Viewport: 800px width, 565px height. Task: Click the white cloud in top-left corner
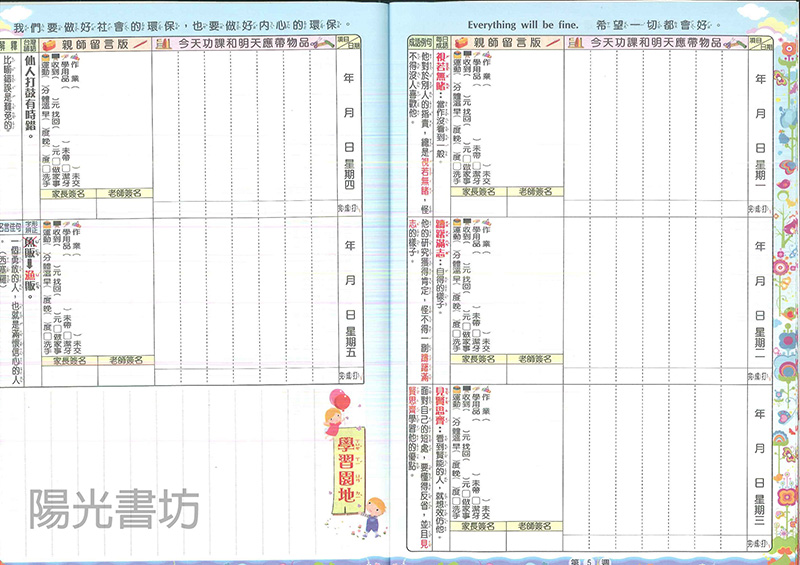click(14, 8)
